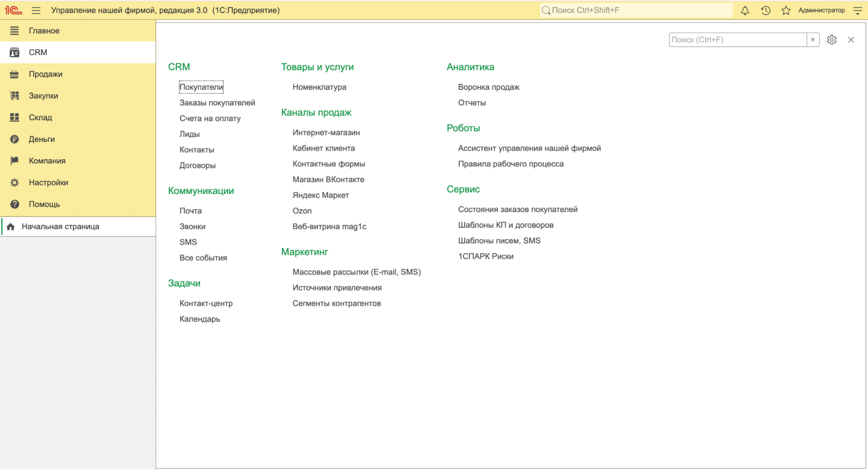Click the 1C logo icon

pyautogui.click(x=13, y=10)
